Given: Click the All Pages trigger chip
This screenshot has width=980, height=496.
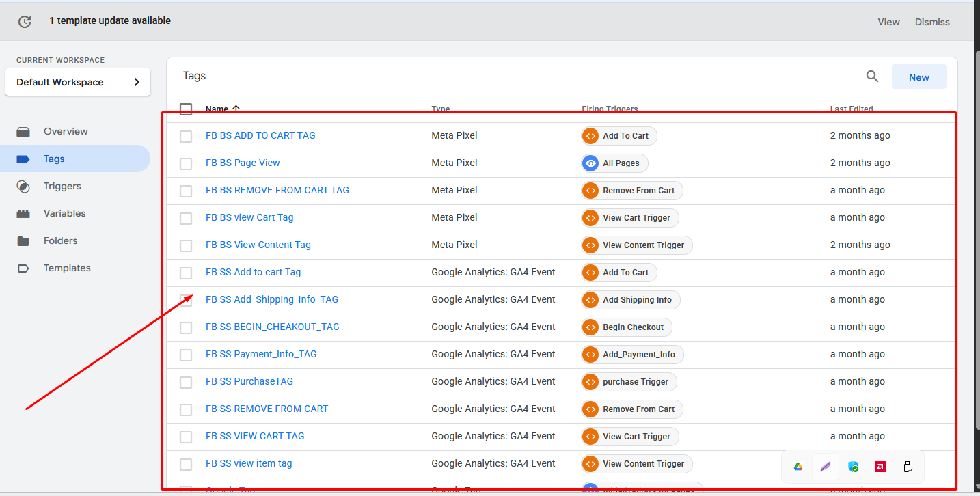Looking at the screenshot, I should click(614, 163).
